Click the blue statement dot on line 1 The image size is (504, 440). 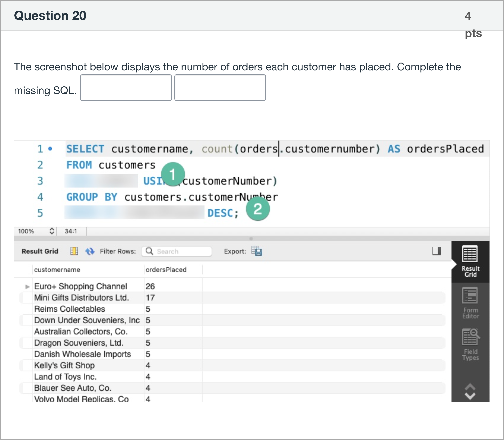pyautogui.click(x=50, y=148)
